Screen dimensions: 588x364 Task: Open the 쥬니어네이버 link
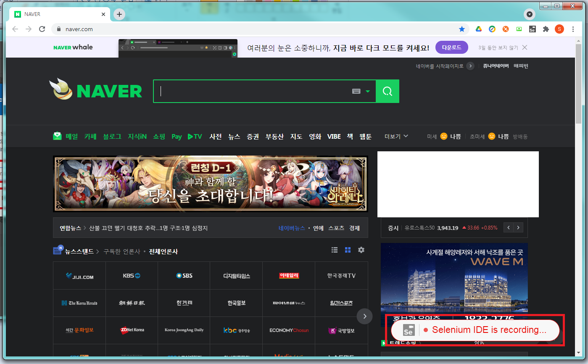496,66
